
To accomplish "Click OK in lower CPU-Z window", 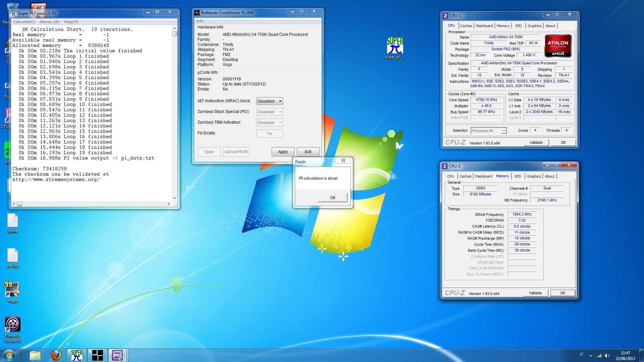I will pos(562,293).
